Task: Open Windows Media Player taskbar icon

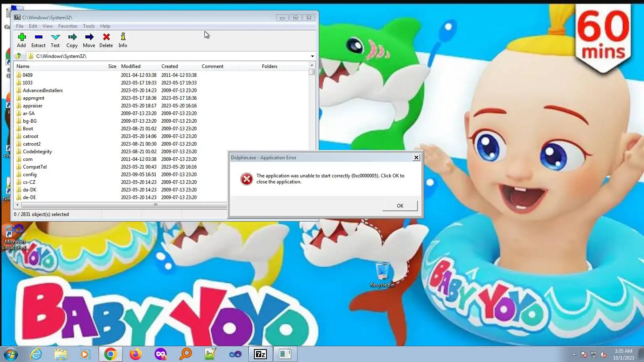Action: [85, 354]
